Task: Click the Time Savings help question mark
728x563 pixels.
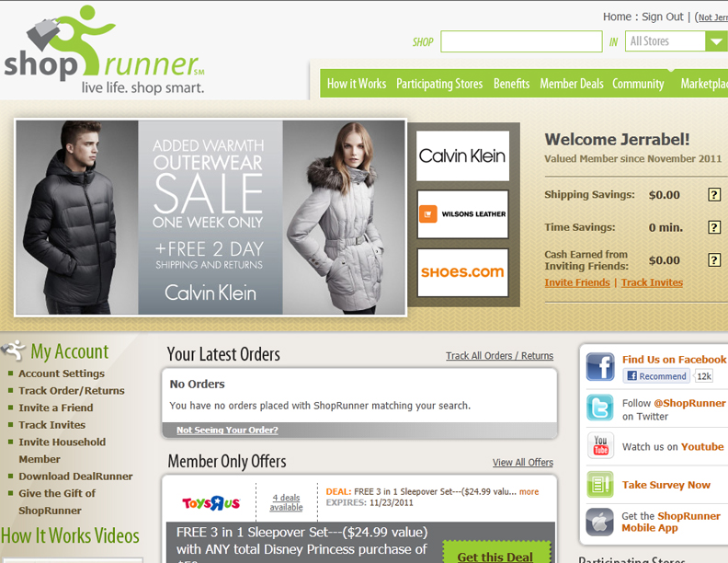Action: (x=714, y=227)
